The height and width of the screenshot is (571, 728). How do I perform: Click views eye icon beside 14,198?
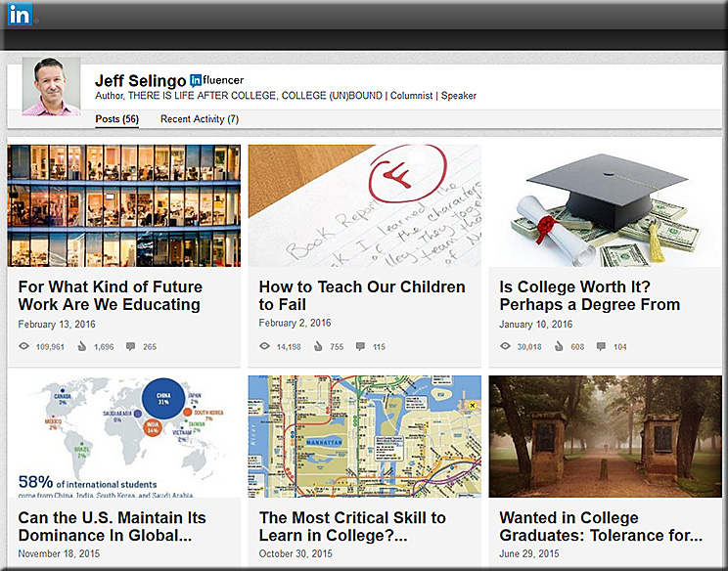click(264, 346)
